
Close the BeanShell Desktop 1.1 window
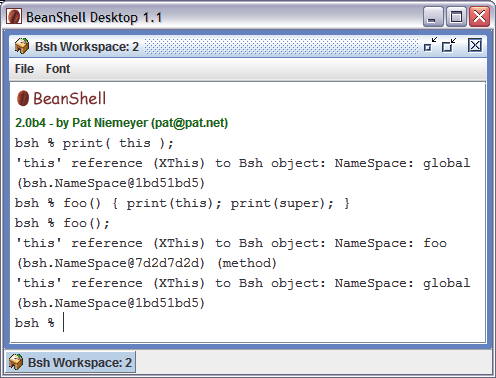[x=479, y=16]
